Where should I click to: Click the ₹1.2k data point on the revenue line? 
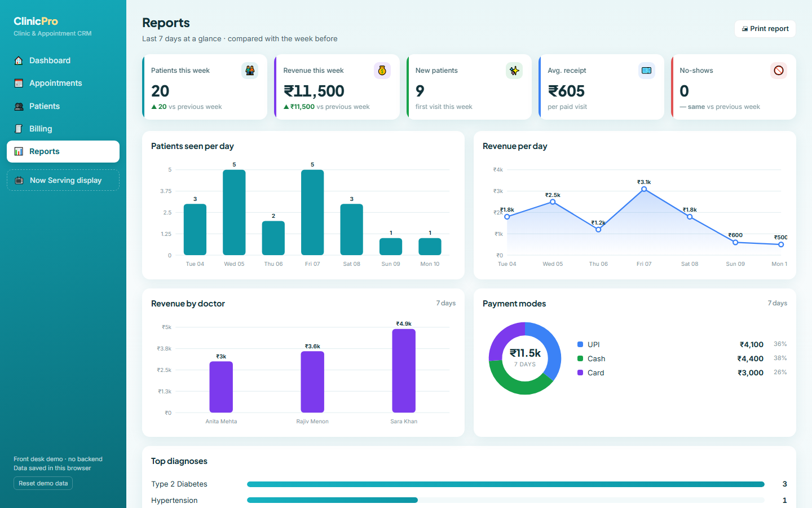click(x=598, y=230)
